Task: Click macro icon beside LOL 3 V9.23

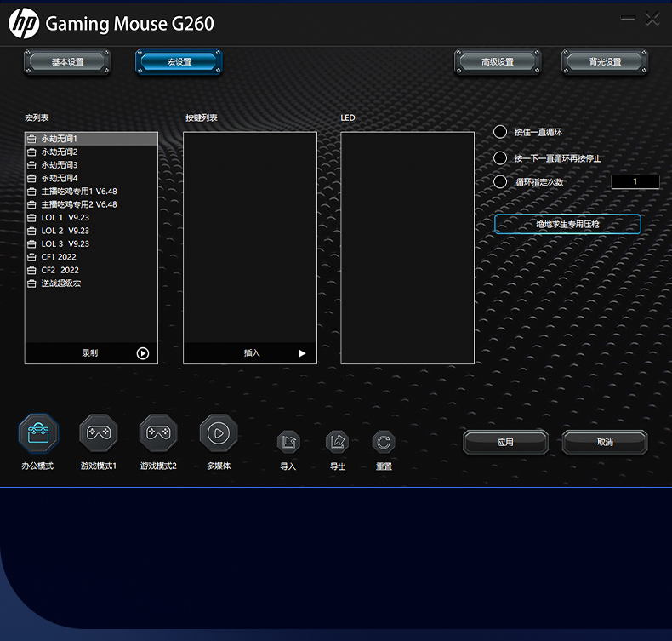Action: pos(31,244)
